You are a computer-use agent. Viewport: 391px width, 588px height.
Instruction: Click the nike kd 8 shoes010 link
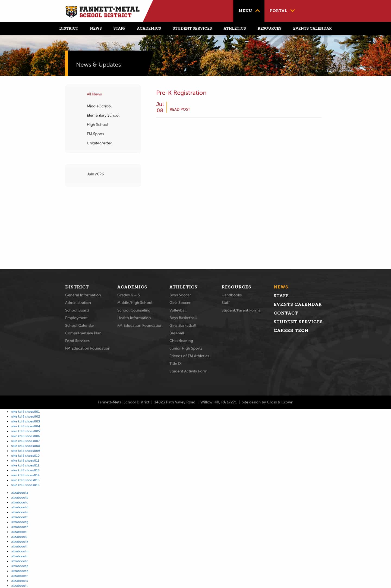tap(25, 456)
